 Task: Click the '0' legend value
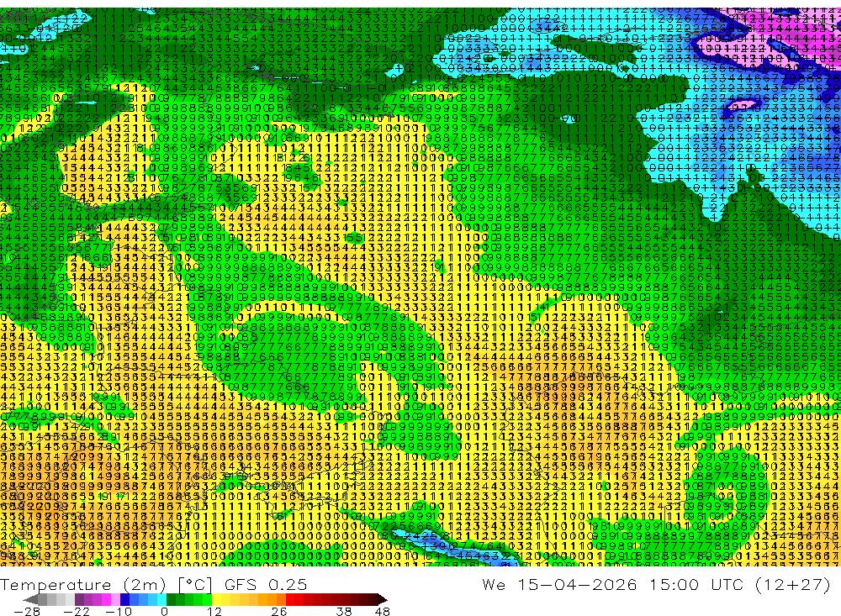tap(164, 611)
